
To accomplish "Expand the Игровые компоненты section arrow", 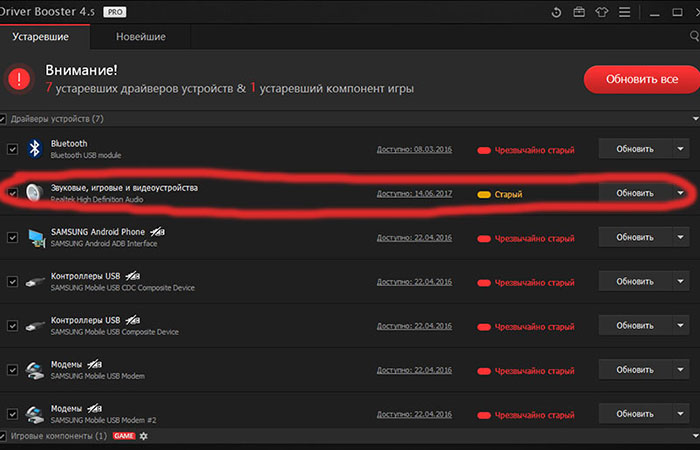I will point(696,436).
